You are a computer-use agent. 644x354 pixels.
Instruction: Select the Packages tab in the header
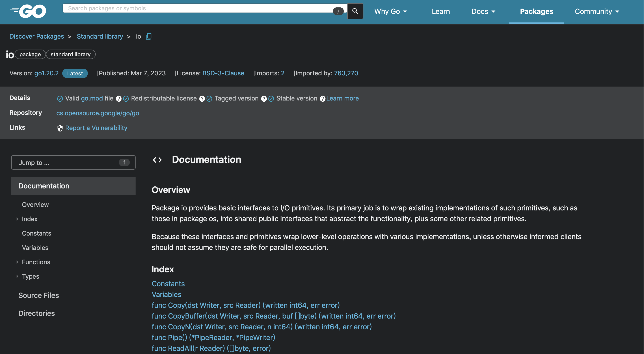click(536, 11)
